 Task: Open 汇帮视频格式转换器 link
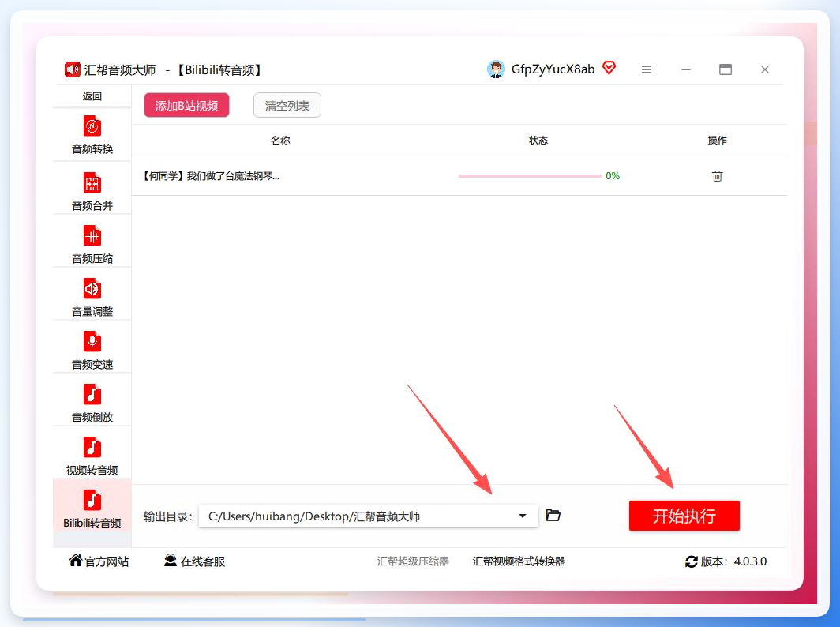pyautogui.click(x=519, y=561)
